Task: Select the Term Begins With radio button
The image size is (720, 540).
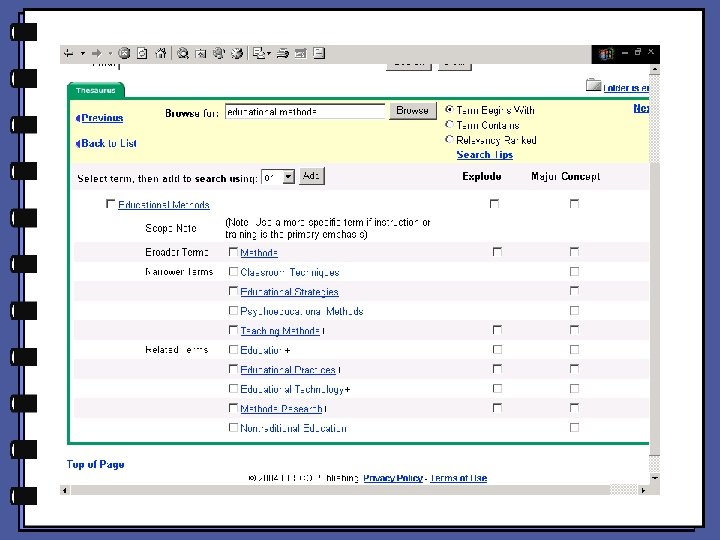Action: 449,109
